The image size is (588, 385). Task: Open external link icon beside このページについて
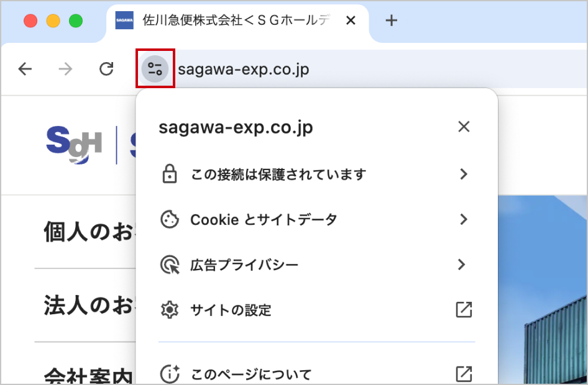464,373
